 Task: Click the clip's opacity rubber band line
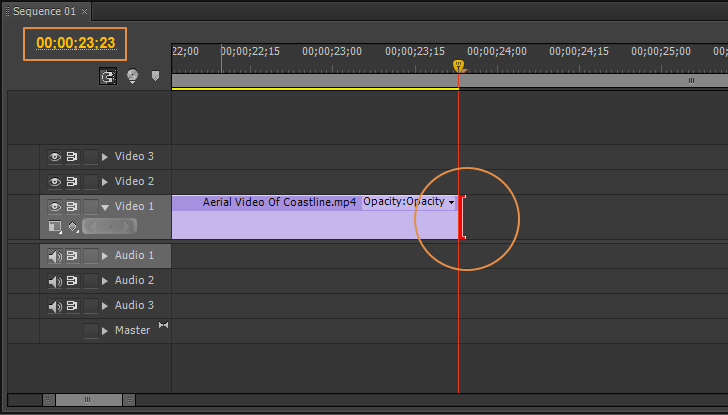tap(315, 217)
